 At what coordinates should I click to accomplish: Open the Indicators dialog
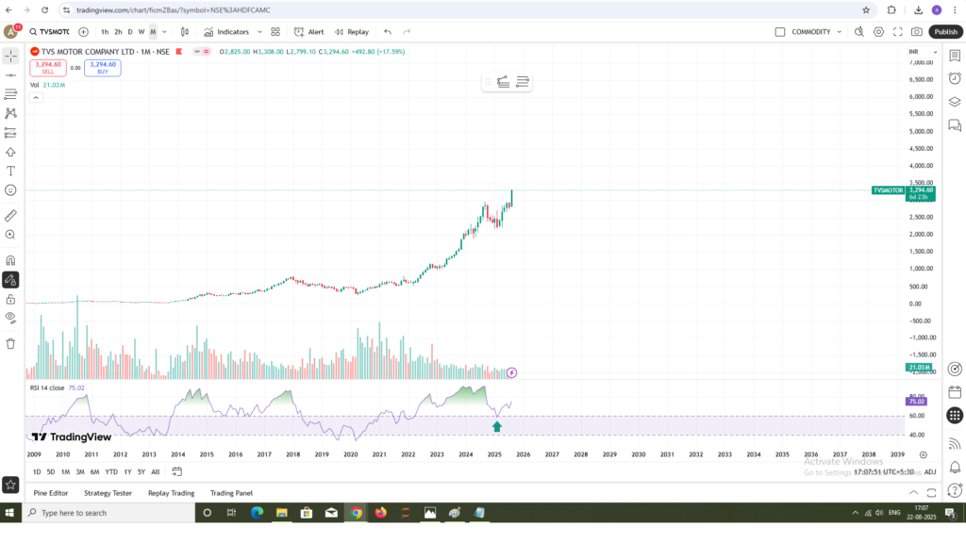pos(226,32)
